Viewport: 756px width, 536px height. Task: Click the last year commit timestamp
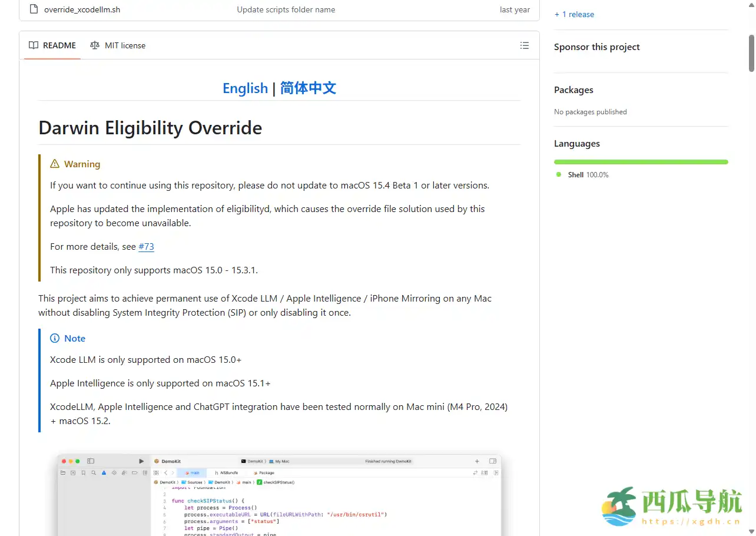click(515, 9)
